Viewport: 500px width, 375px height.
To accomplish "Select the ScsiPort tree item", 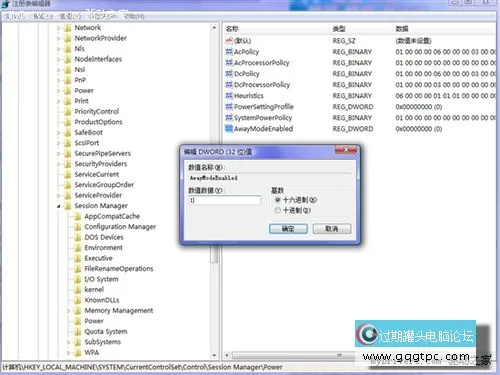I will pos(87,143).
